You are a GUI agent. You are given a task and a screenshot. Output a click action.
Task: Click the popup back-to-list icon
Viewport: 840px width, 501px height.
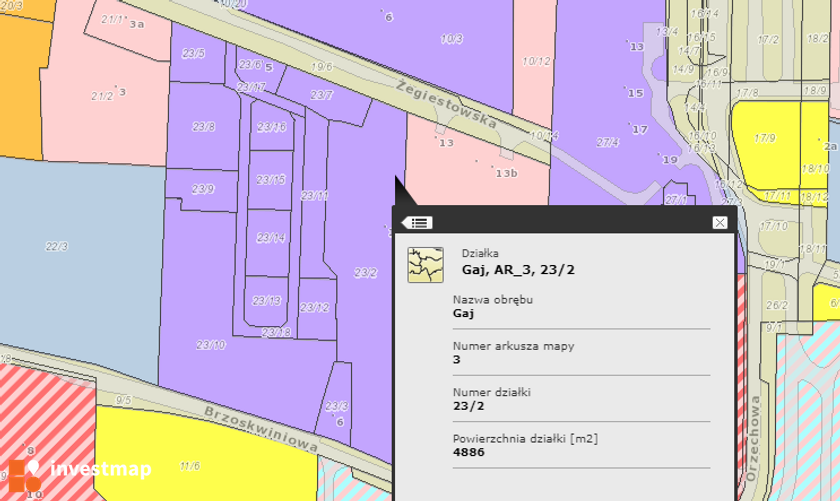pyautogui.click(x=417, y=223)
